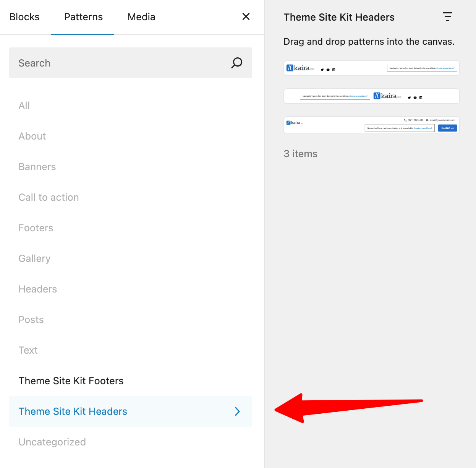This screenshot has height=468, width=476.
Task: Insert third header pattern with Contact Us button
Action: pyautogui.click(x=371, y=125)
